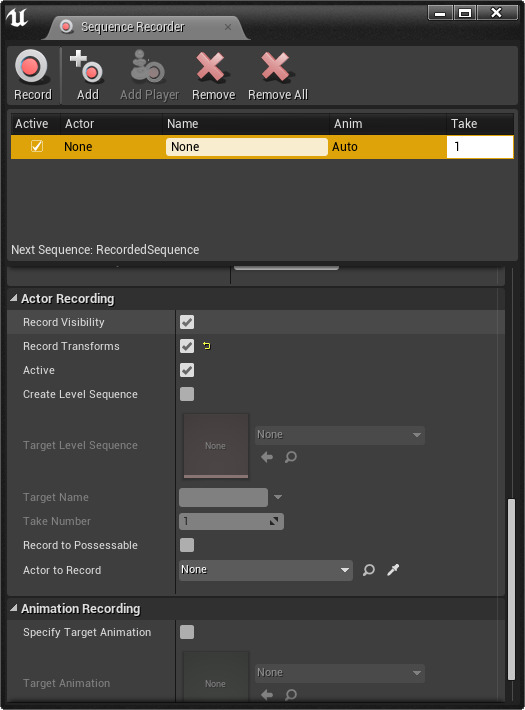This screenshot has height=710, width=525.
Task: Click the Actor to Record label
Action: click(x=62, y=570)
